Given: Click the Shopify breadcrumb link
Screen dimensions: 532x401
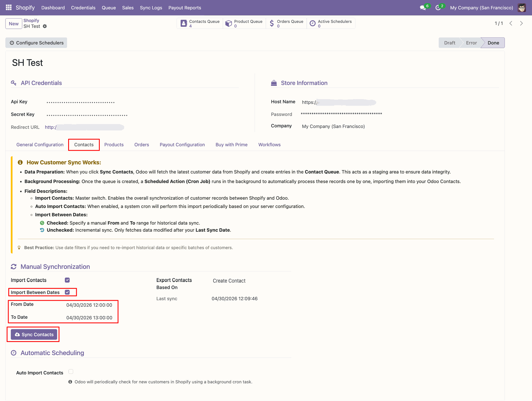Looking at the screenshot, I should point(31,20).
